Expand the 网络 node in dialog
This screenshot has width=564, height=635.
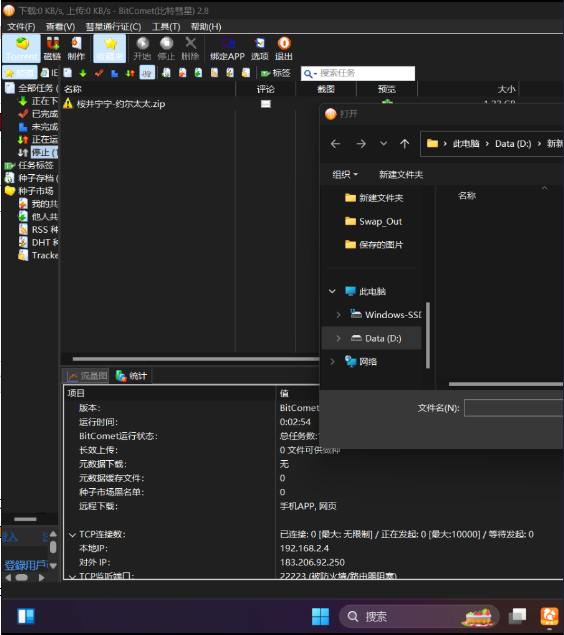click(x=332, y=362)
